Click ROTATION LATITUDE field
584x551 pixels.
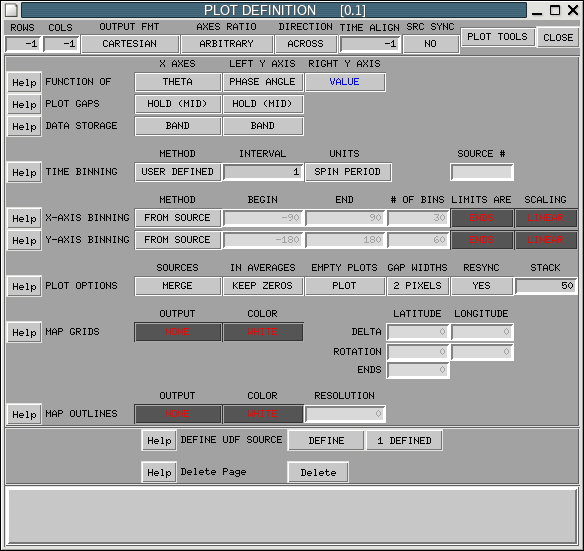point(418,352)
